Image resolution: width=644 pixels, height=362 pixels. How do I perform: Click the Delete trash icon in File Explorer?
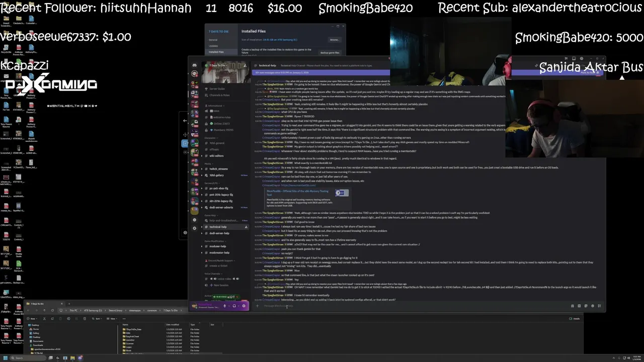(85, 319)
